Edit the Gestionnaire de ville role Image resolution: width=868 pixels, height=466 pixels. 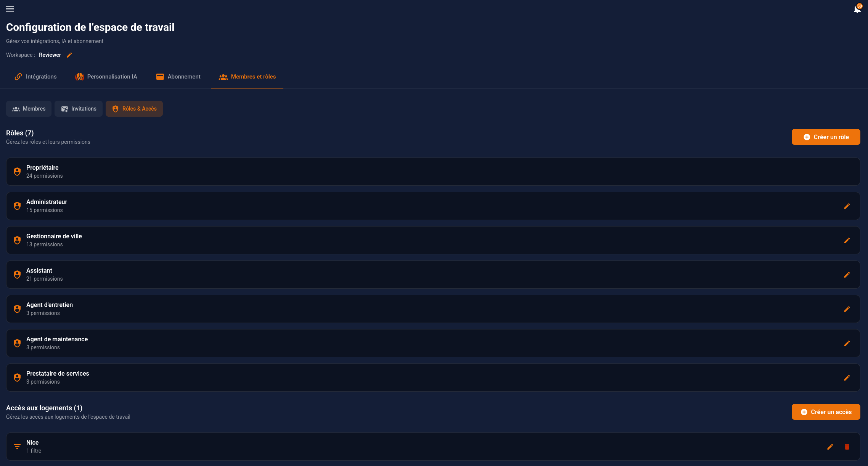pos(847,240)
